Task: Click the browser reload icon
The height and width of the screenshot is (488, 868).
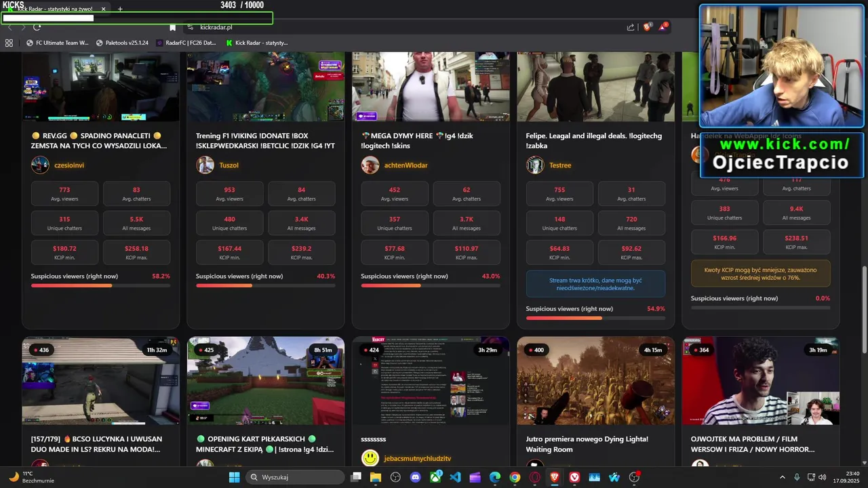Action: tap(37, 27)
